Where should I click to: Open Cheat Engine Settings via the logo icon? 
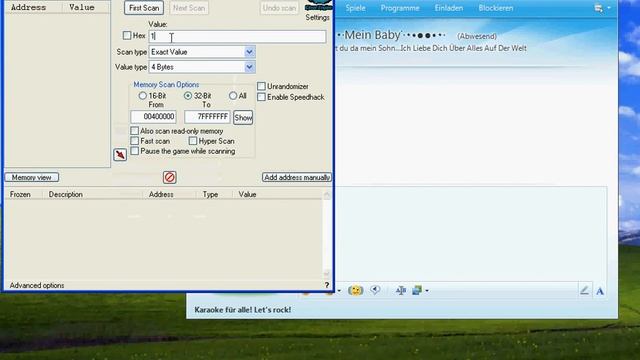318,5
